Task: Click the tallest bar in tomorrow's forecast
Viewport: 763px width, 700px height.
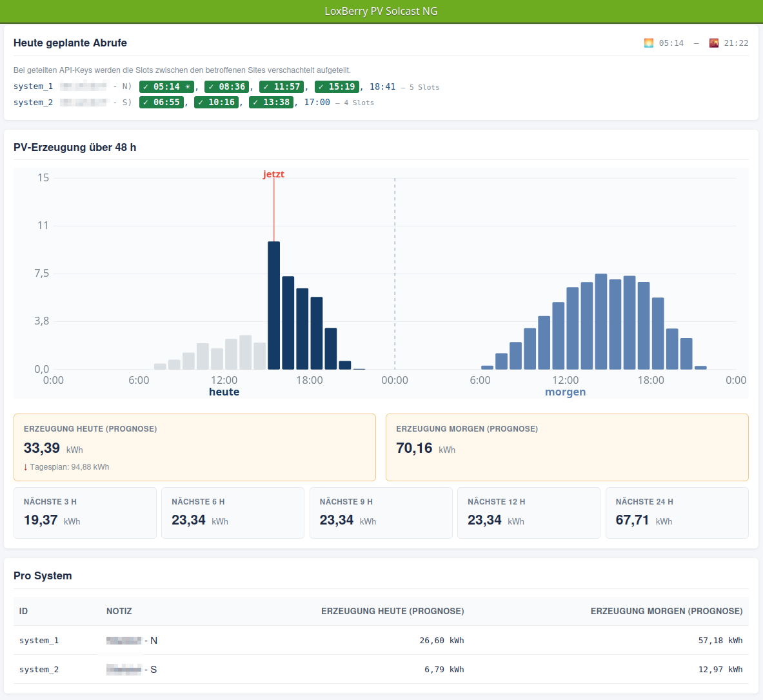Action: click(601, 321)
